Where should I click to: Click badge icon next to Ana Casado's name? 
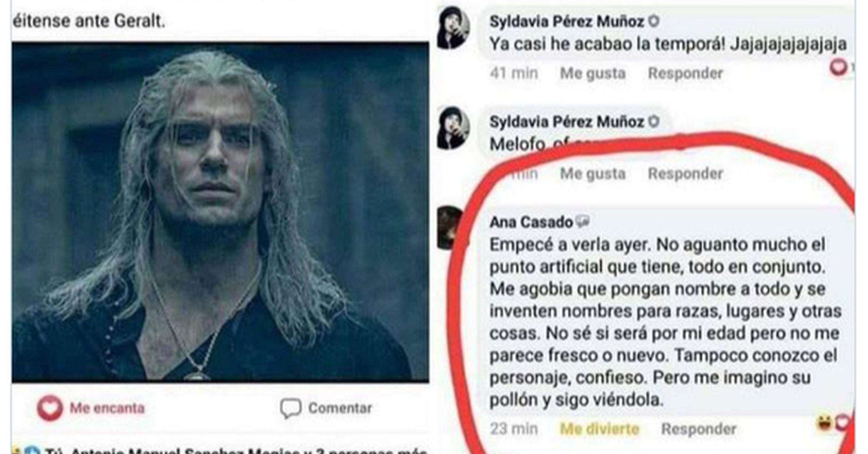click(x=583, y=222)
